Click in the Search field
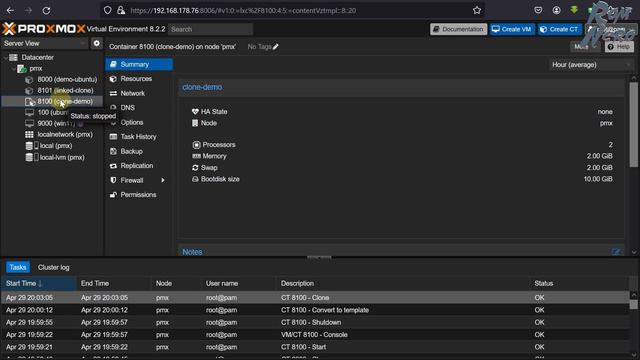640x360 pixels. click(211, 29)
